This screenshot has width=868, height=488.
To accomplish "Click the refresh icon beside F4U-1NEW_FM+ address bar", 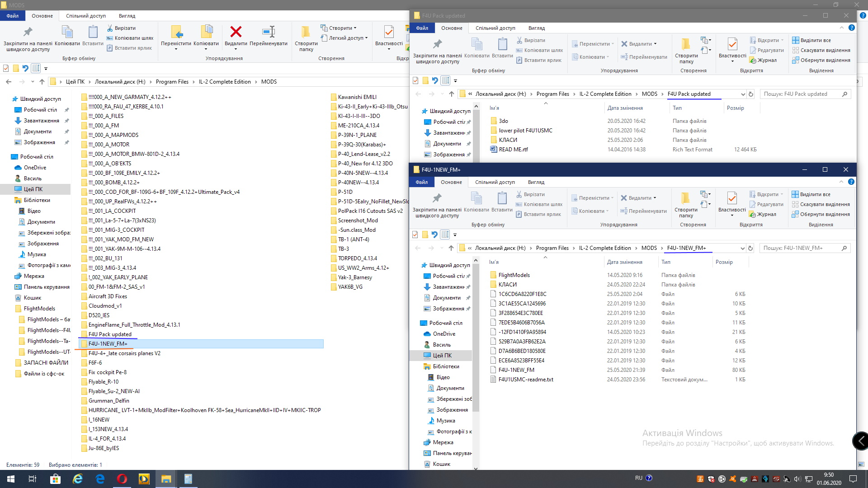I will point(750,248).
